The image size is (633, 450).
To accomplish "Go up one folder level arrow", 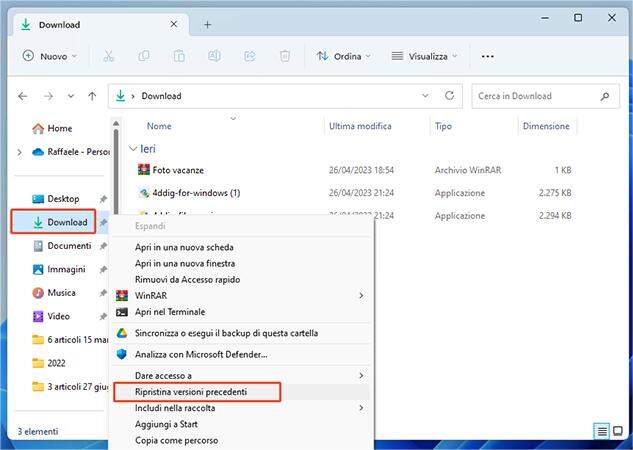I will point(92,96).
